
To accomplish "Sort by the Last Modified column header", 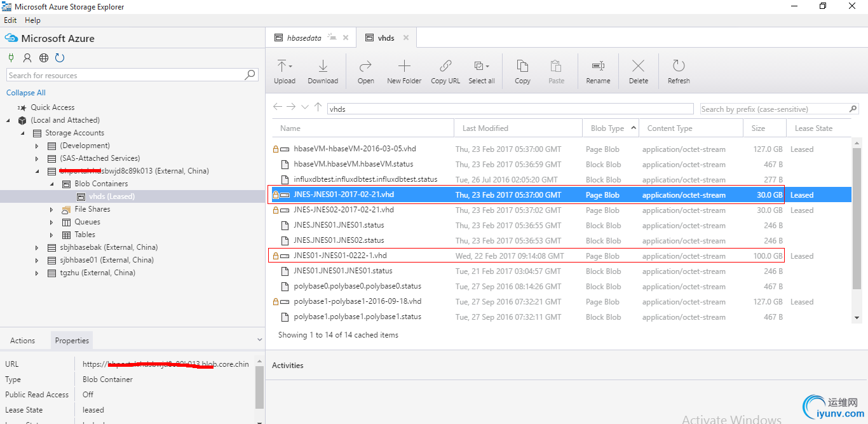I will pos(519,128).
